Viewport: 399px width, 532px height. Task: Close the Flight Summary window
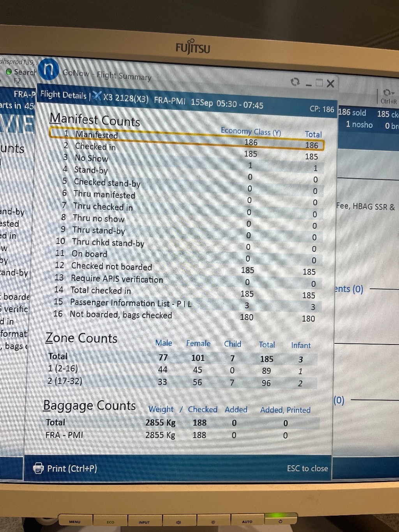click(330, 83)
